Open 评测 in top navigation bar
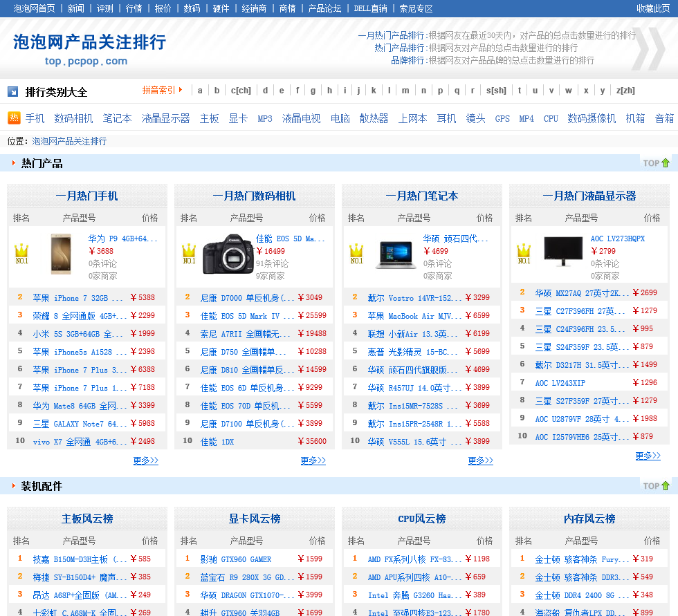 [x=104, y=8]
